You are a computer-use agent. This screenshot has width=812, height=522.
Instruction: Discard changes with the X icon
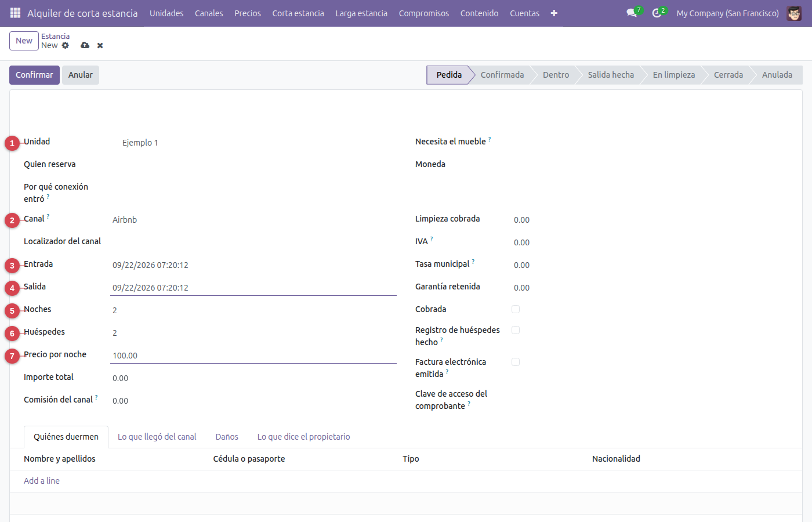pyautogui.click(x=100, y=45)
